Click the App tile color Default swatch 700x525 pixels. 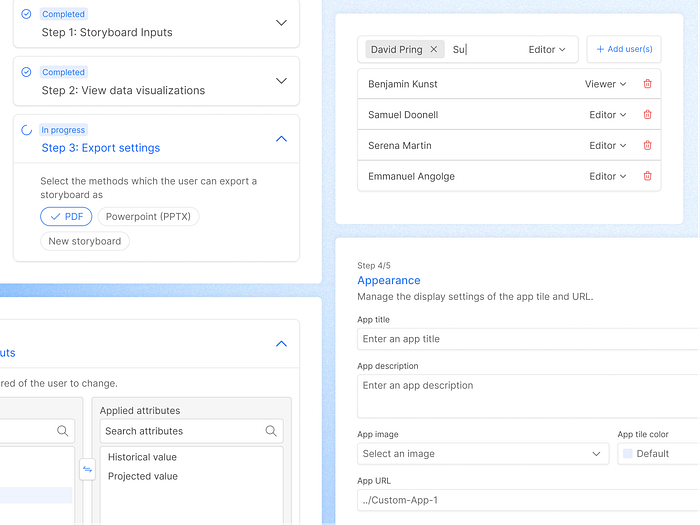pyautogui.click(x=627, y=454)
